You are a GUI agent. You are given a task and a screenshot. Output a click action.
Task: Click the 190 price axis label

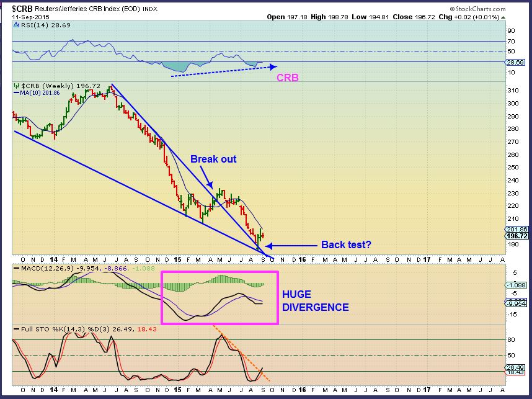(513, 244)
